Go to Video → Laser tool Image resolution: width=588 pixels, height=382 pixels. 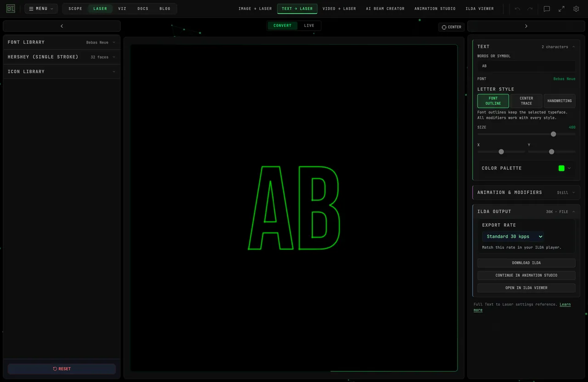[x=339, y=9]
